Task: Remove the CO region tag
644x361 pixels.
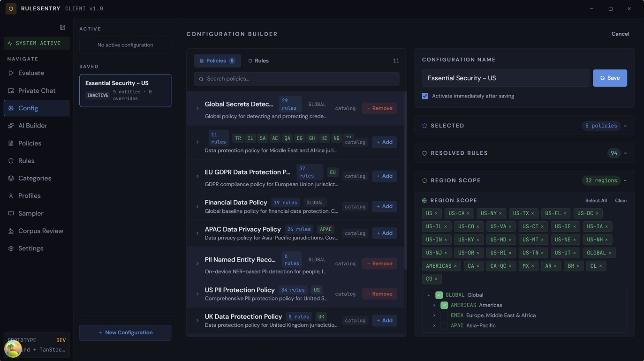Action: click(436, 279)
